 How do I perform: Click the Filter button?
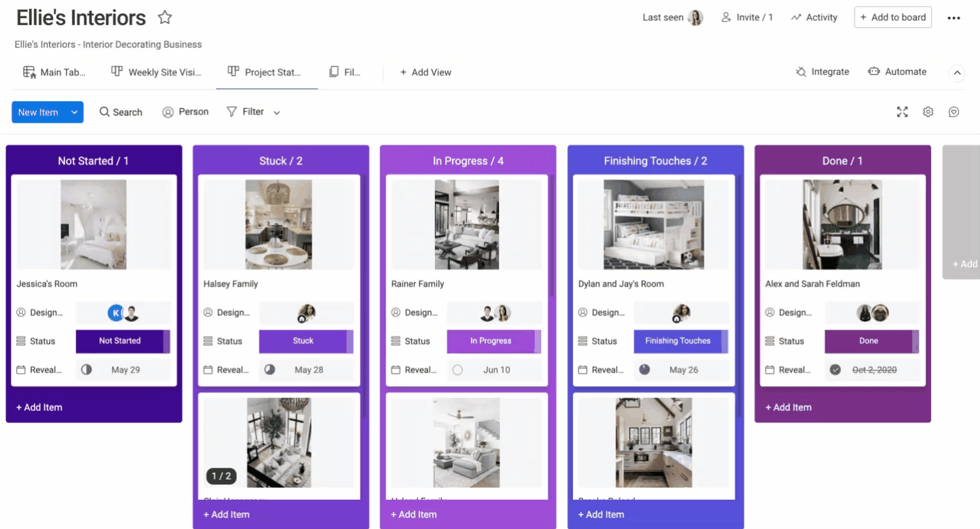click(245, 112)
